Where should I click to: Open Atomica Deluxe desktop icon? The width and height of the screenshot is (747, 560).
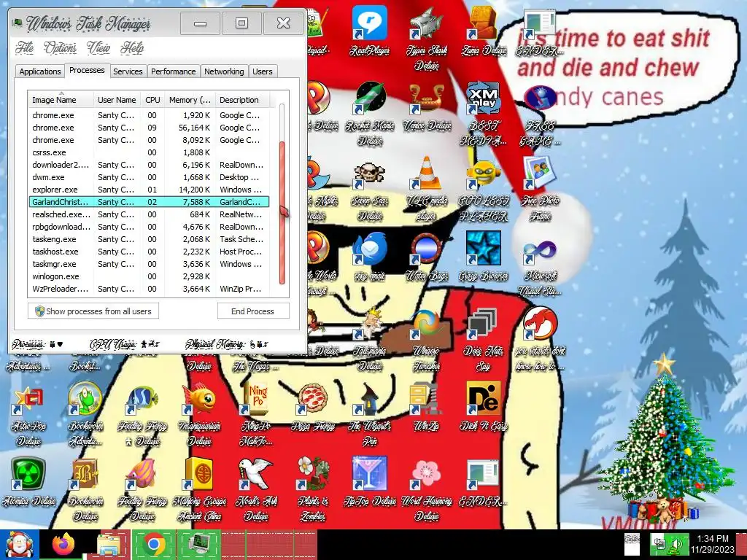(x=28, y=481)
